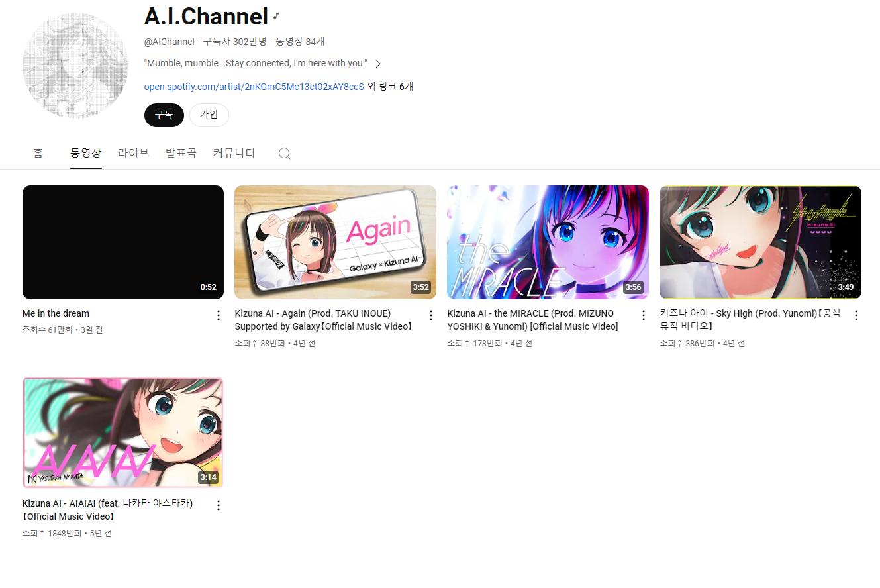Click the @AIChannel handle text
This screenshot has width=880, height=588.
[170, 42]
